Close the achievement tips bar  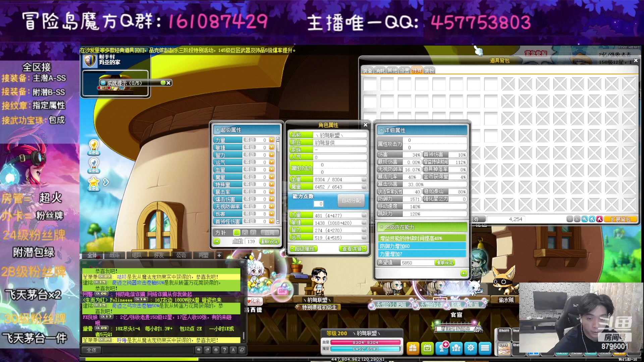[168, 83]
